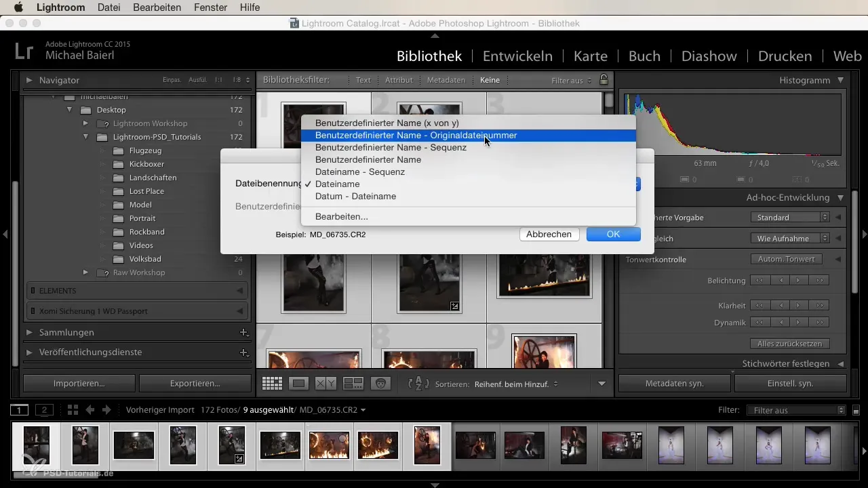The width and height of the screenshot is (868, 488).
Task: Increase Klarheit by small step
Action: coord(800,305)
